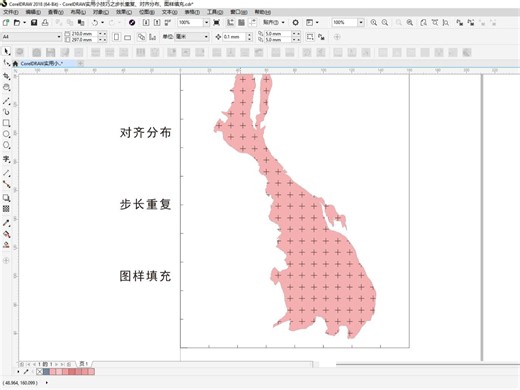
Task: Open the Effects menu
Action: pos(124,12)
